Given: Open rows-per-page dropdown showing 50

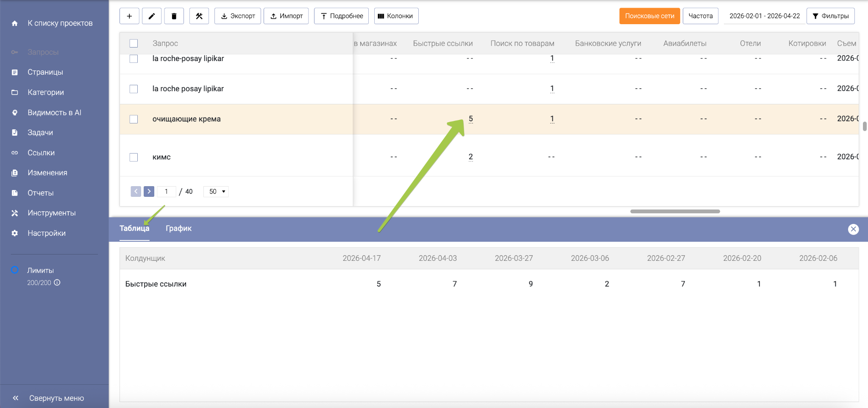Looking at the screenshot, I should tap(216, 192).
